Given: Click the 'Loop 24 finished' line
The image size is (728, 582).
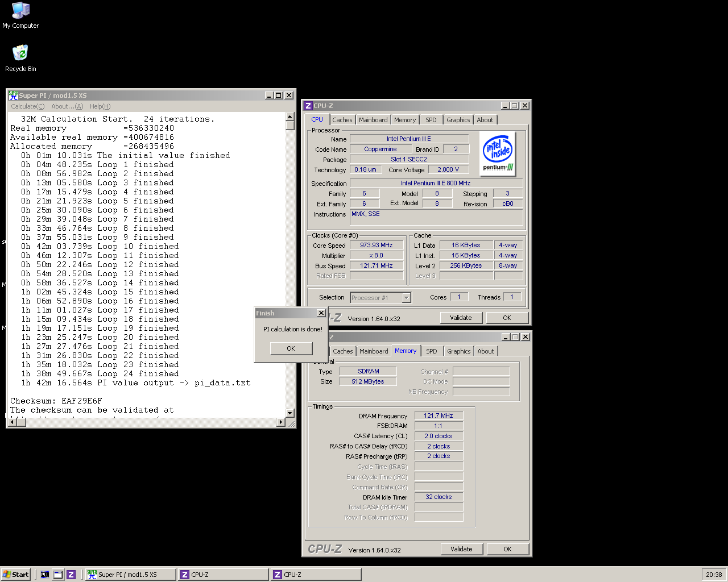Looking at the screenshot, I should [x=100, y=373].
